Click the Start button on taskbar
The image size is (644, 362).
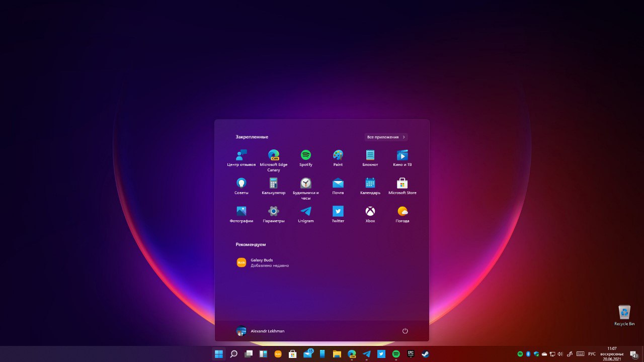coord(219,354)
